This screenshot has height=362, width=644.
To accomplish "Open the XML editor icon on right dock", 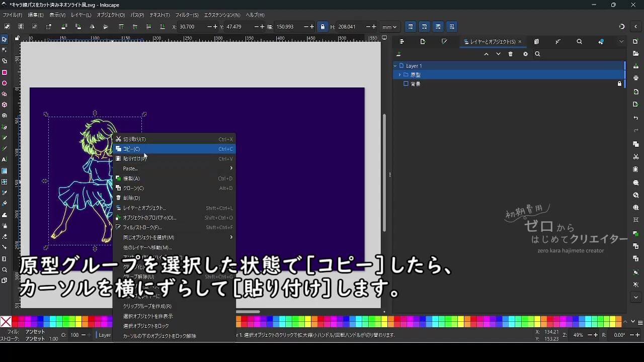I will (536, 42).
